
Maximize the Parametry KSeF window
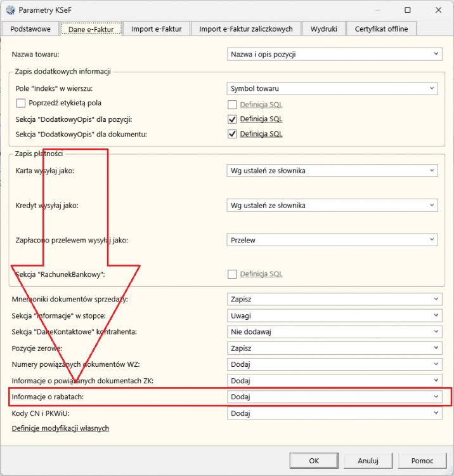click(x=408, y=10)
